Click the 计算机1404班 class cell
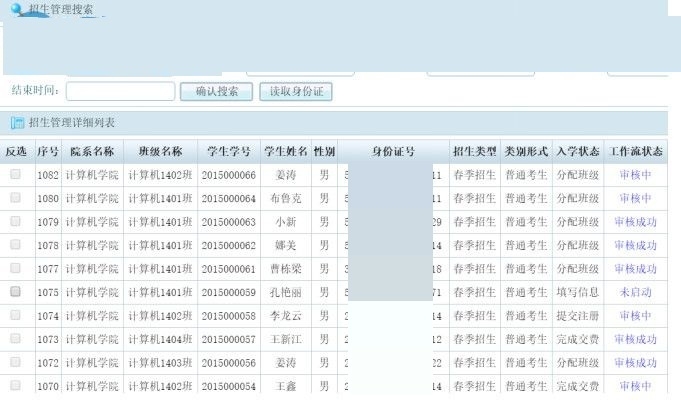681x406 pixels. click(x=160, y=339)
